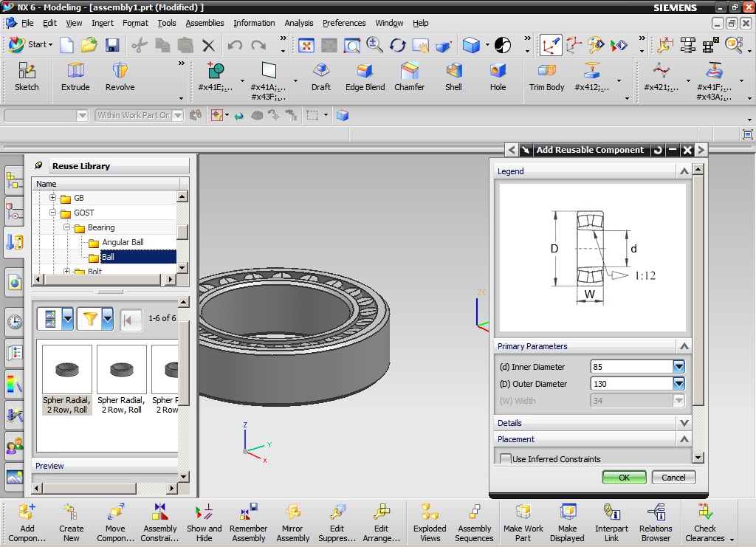Save the part with the Save icon
This screenshot has height=547, width=756.
click(x=112, y=45)
